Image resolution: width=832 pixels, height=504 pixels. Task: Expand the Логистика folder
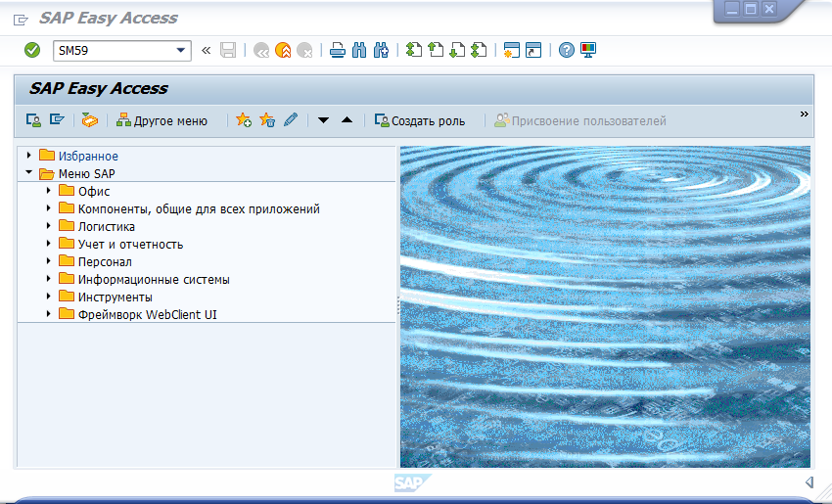point(48,226)
